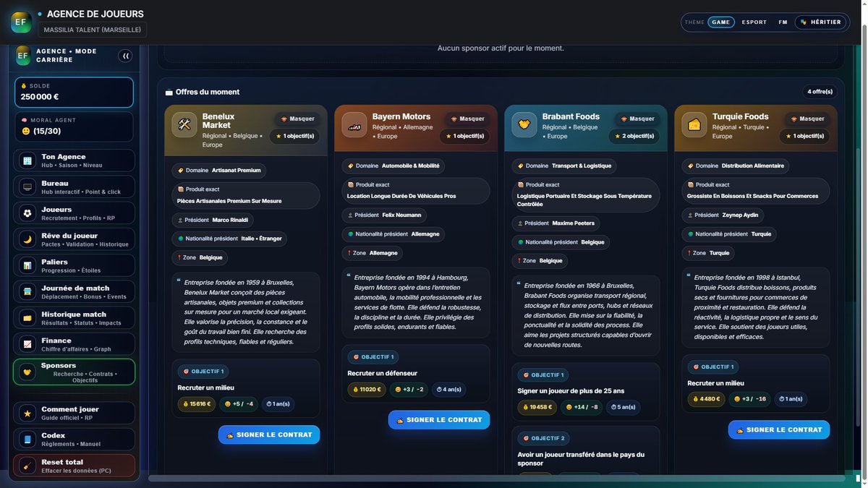Click the Comment jouer star icon
The height and width of the screenshot is (488, 868).
27,414
